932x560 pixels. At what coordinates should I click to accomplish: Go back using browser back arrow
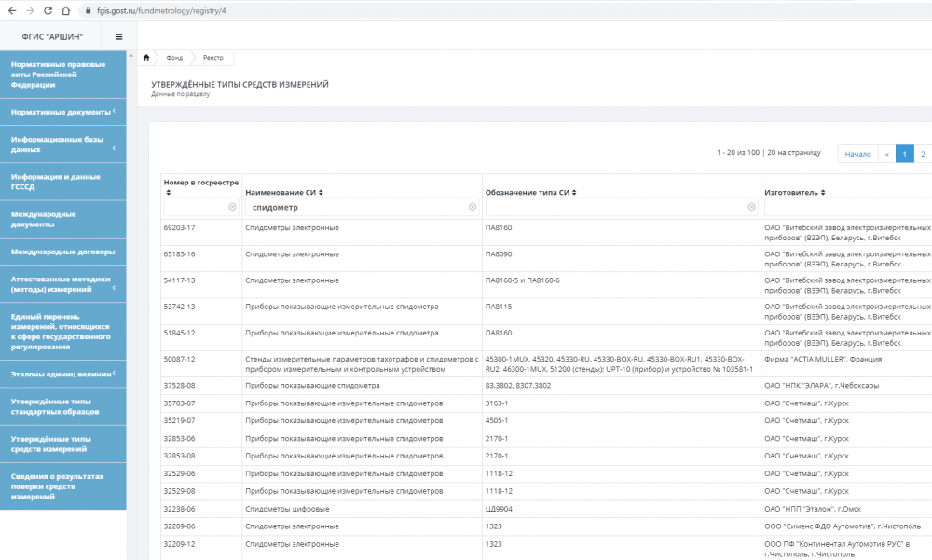click(x=11, y=10)
